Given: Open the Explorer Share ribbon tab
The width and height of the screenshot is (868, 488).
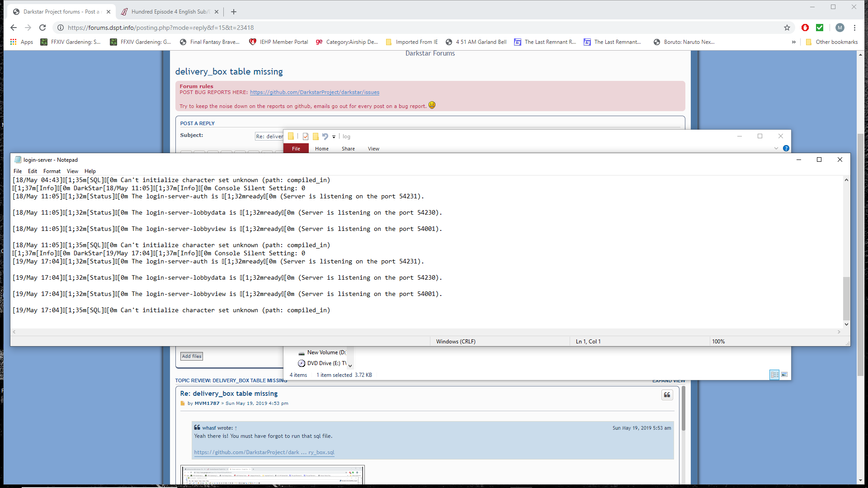Looking at the screenshot, I should 348,149.
